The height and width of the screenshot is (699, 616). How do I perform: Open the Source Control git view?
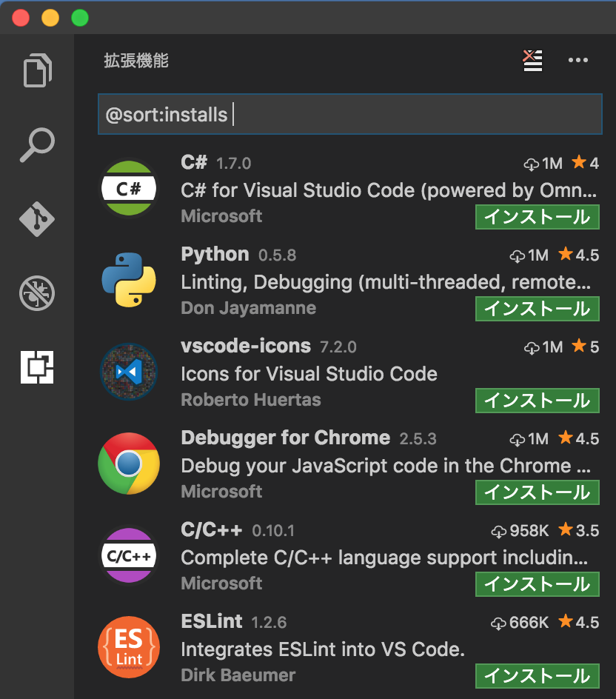pyautogui.click(x=37, y=219)
